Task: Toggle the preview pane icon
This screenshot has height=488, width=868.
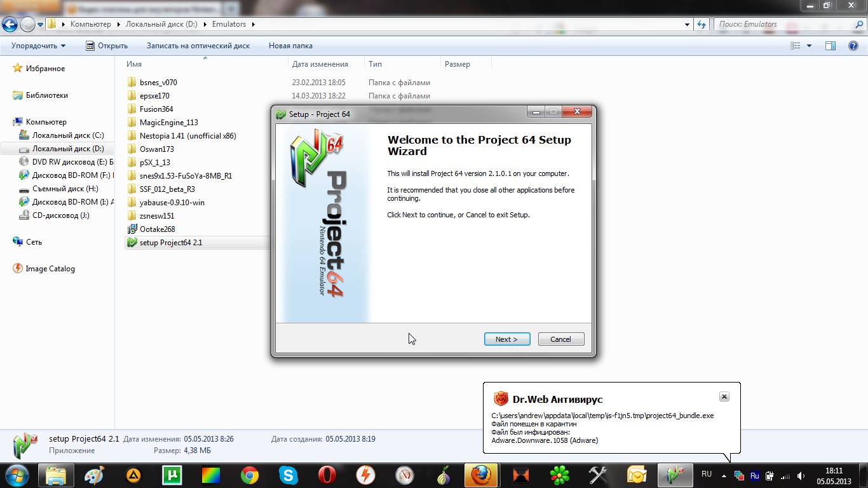Action: 830,46
